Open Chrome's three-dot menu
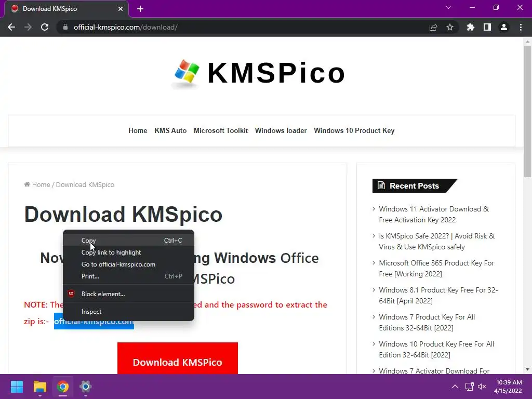Viewport: 532px width, 399px height. pyautogui.click(x=521, y=27)
